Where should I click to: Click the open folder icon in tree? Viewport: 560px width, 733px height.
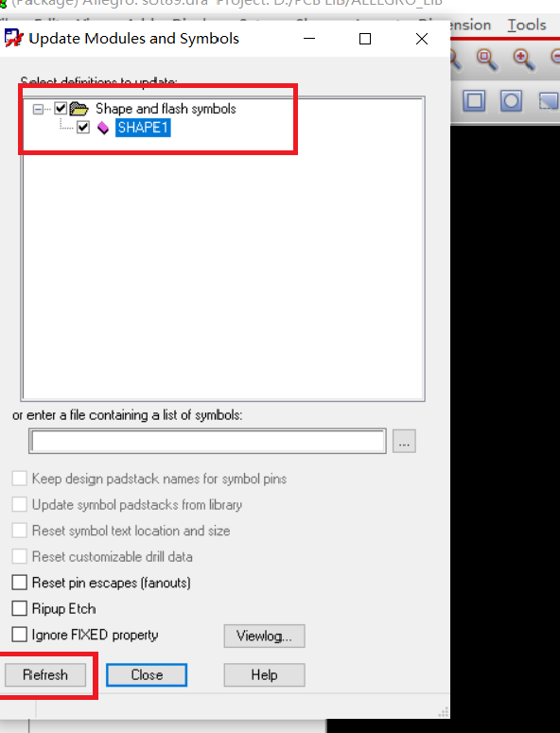pyautogui.click(x=79, y=109)
